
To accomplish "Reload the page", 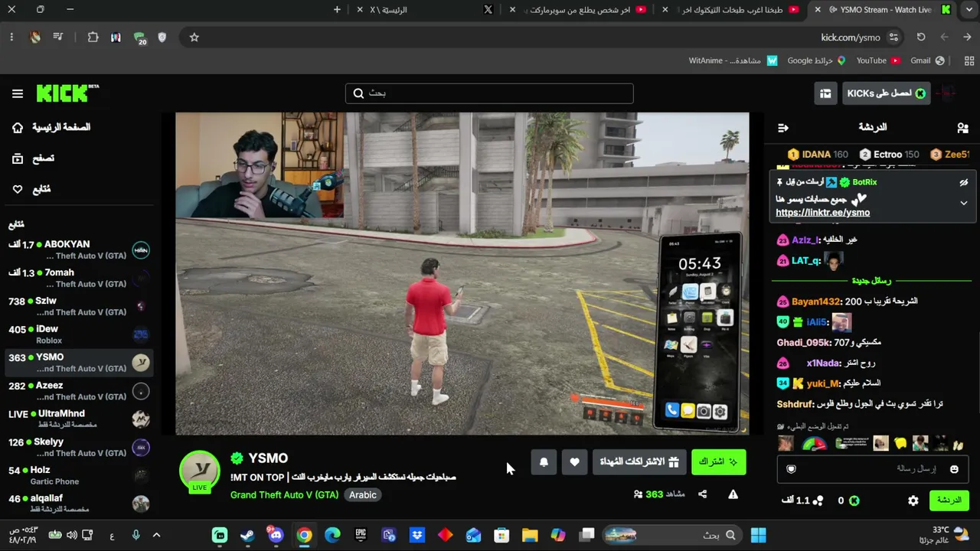I will 921,37.
